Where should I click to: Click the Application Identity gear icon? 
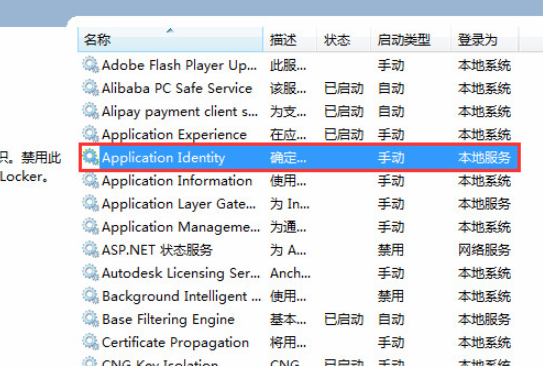(x=90, y=157)
